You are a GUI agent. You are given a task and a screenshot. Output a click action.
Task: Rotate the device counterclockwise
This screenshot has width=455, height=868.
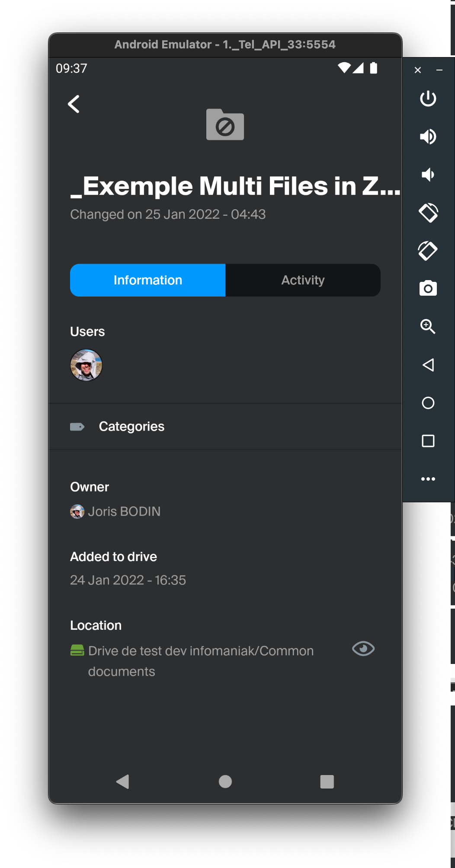(x=428, y=213)
